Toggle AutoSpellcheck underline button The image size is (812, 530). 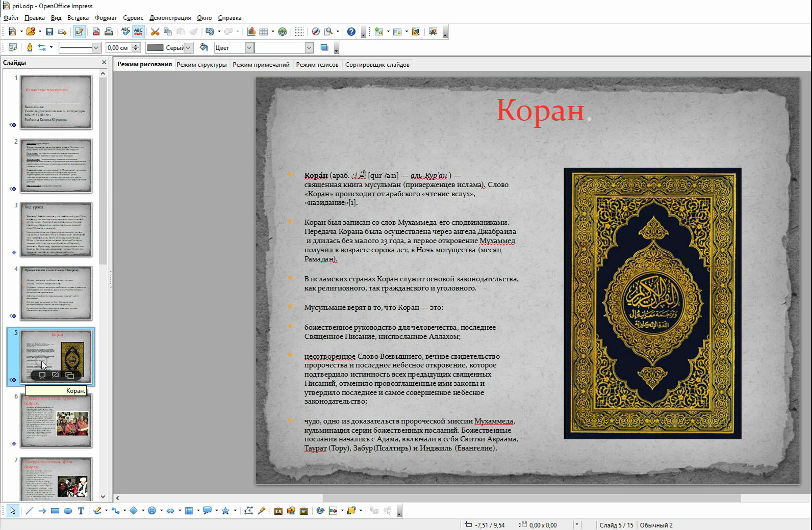[138, 32]
